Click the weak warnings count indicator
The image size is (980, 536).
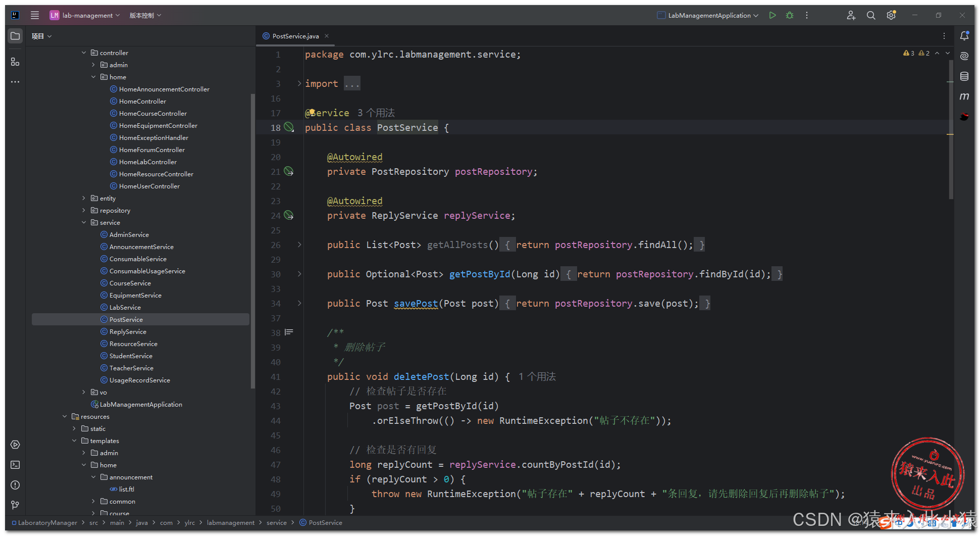[924, 53]
